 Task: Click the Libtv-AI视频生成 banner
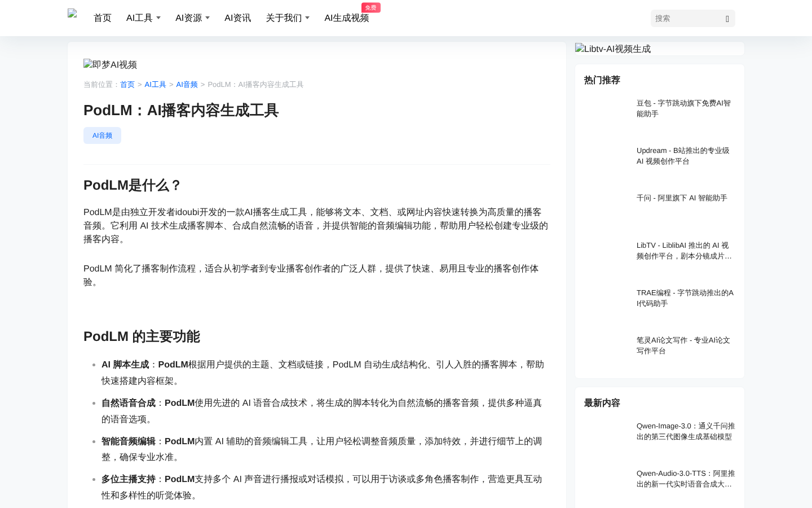[613, 49]
